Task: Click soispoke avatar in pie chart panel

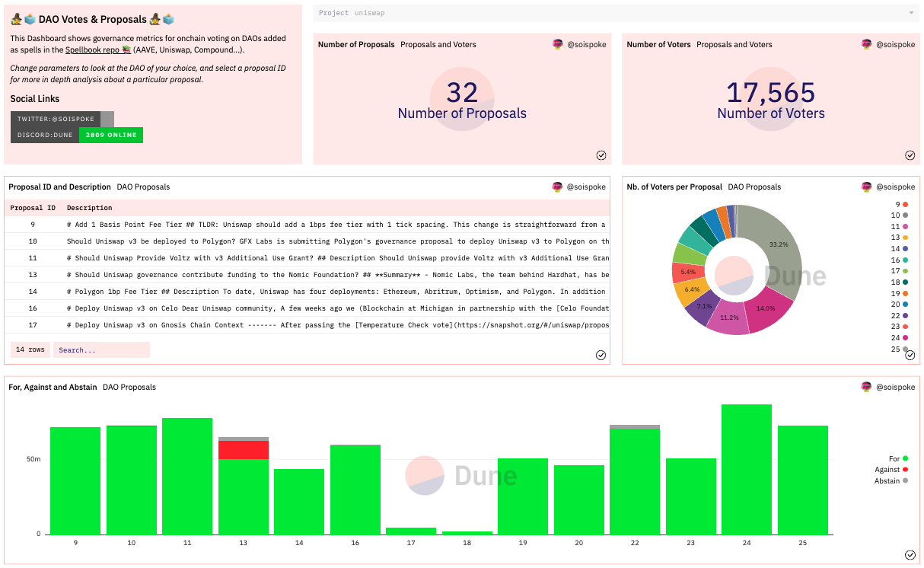Action: (x=867, y=187)
